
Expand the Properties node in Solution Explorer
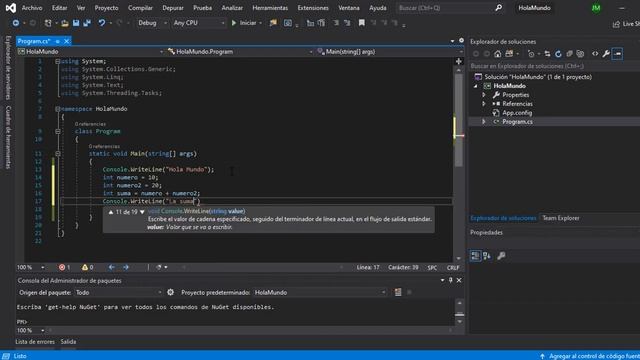484,95
